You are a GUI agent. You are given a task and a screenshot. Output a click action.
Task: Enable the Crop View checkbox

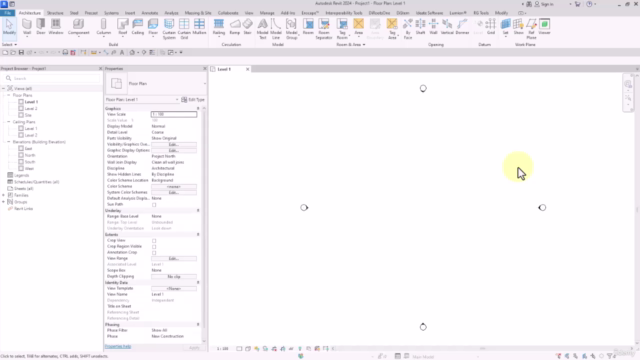point(154,241)
